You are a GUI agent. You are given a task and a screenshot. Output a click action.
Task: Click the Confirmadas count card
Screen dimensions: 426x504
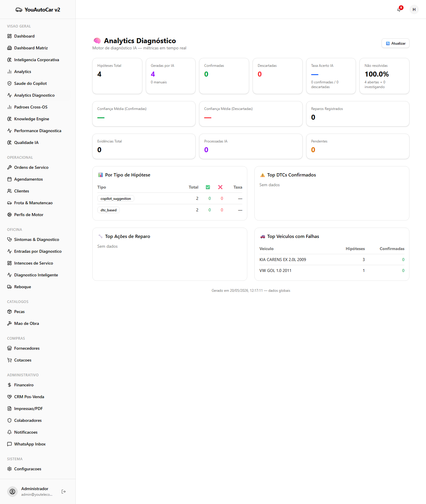(224, 76)
